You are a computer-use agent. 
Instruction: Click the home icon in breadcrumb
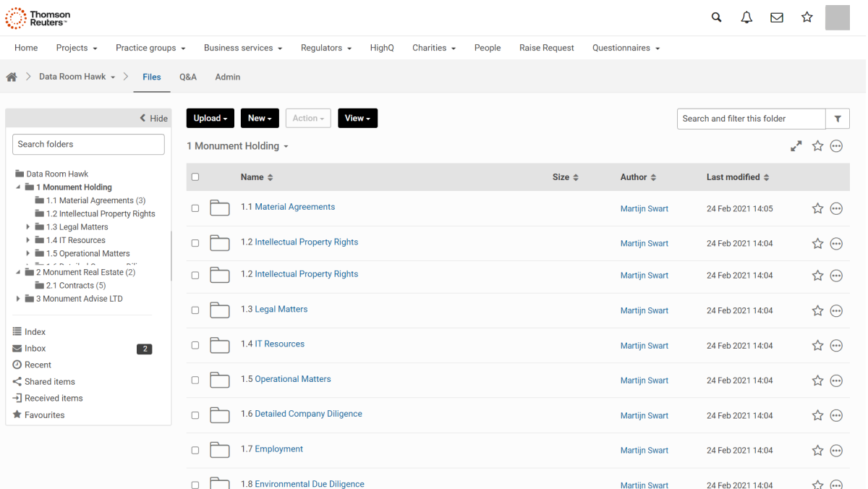12,77
